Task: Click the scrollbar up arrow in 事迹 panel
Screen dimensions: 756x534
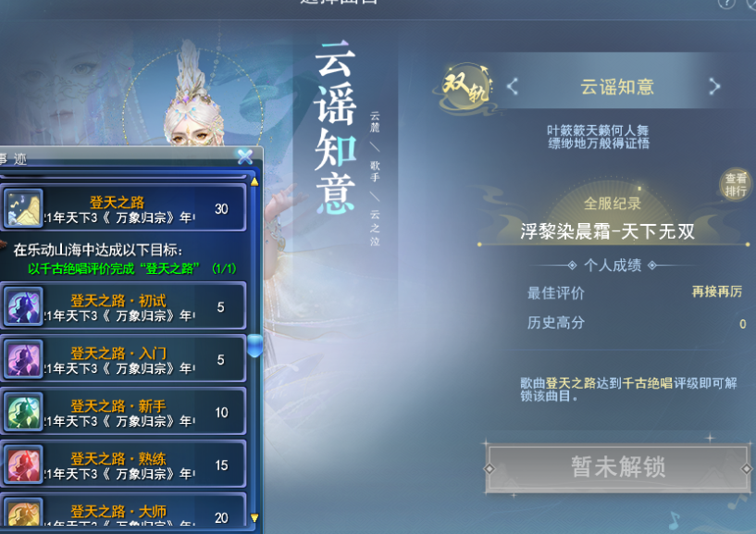Action: 254,182
